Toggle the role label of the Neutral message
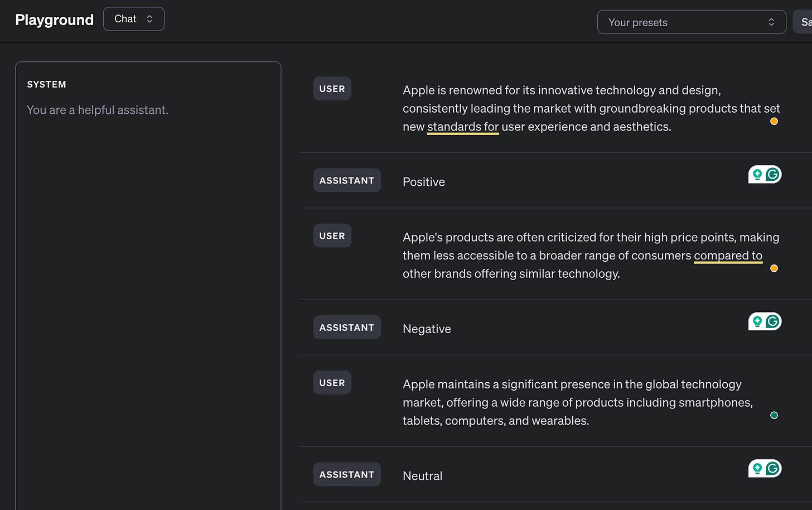This screenshot has width=812, height=510. 346,474
